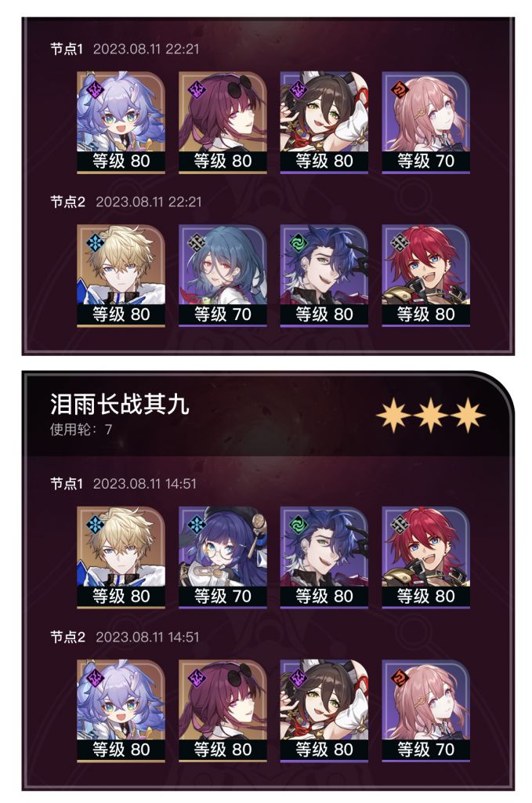The width and height of the screenshot is (532, 803).
Task: Click Kafka's lightning element icon in 22:21 team
Action: (x=197, y=90)
